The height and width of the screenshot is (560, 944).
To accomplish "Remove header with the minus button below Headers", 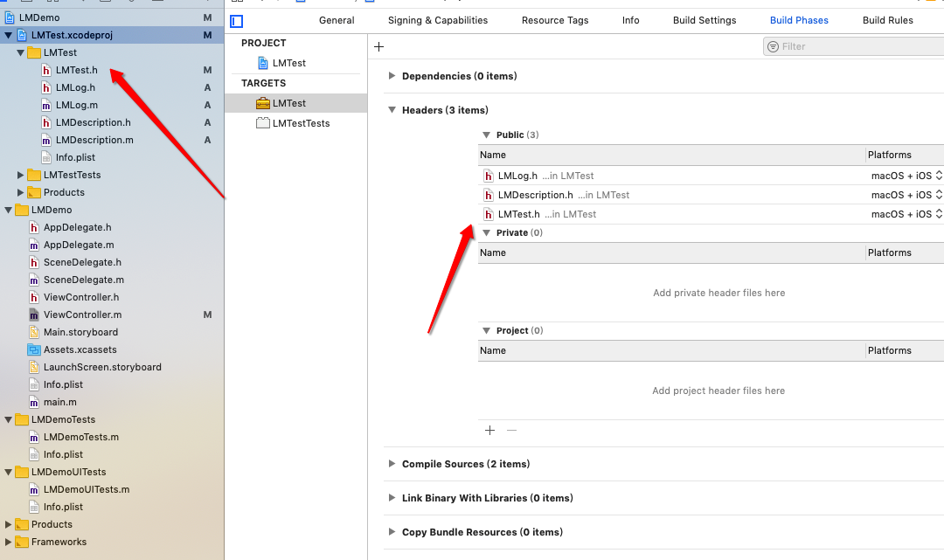I will 511,430.
